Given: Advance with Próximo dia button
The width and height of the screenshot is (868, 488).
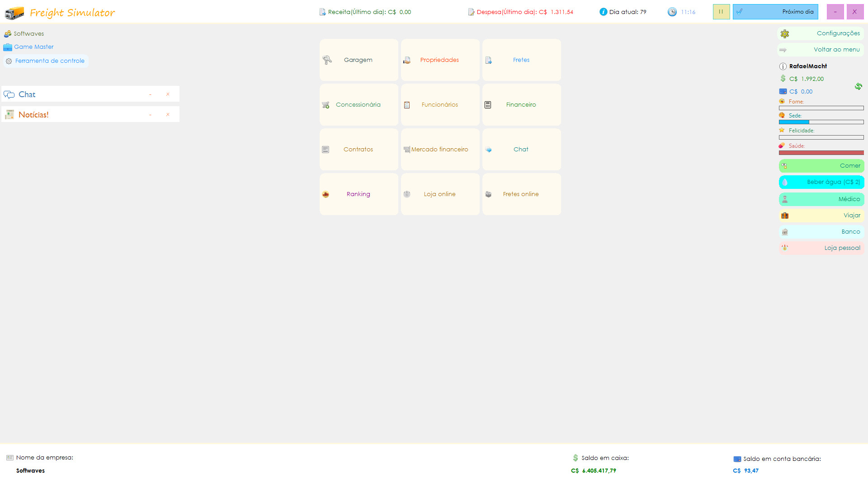Looking at the screenshot, I should tap(775, 12).
